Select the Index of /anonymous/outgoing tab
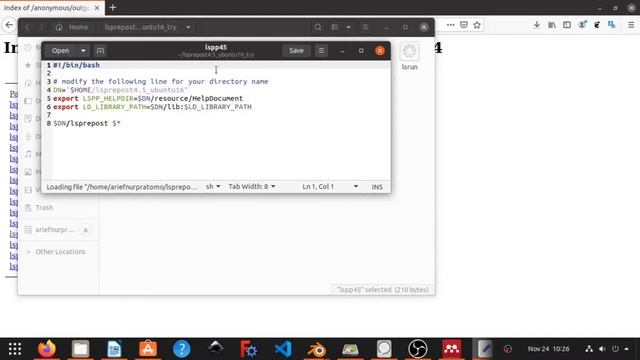Screen dimensions: 640x360 [47, 8]
